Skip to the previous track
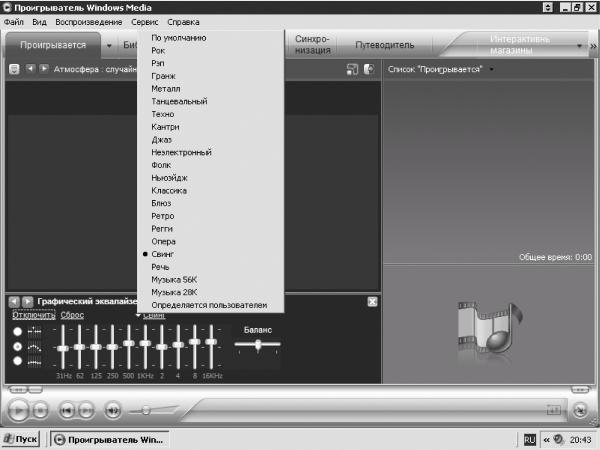This screenshot has height=450, width=600. [66, 409]
